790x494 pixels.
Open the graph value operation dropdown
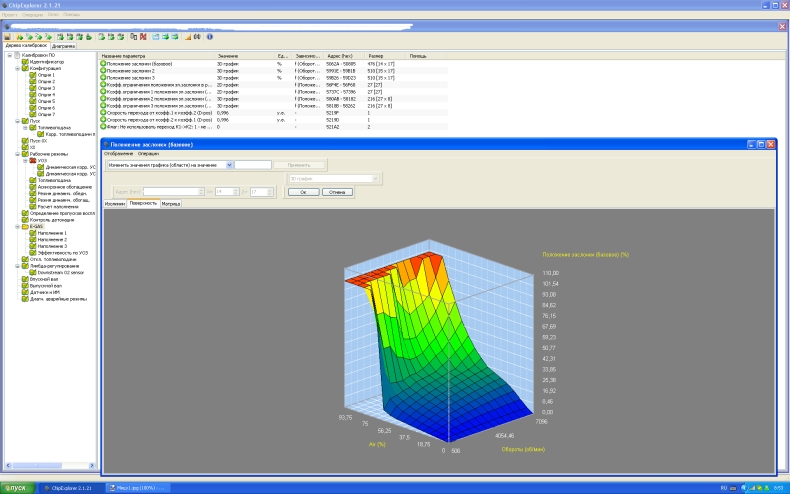click(x=229, y=164)
